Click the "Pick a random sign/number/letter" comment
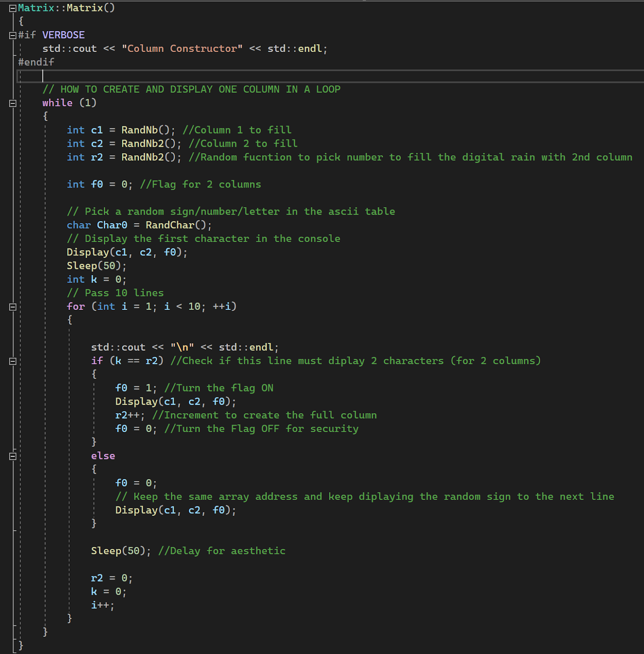Image resolution: width=644 pixels, height=654 pixels. pyautogui.click(x=231, y=212)
